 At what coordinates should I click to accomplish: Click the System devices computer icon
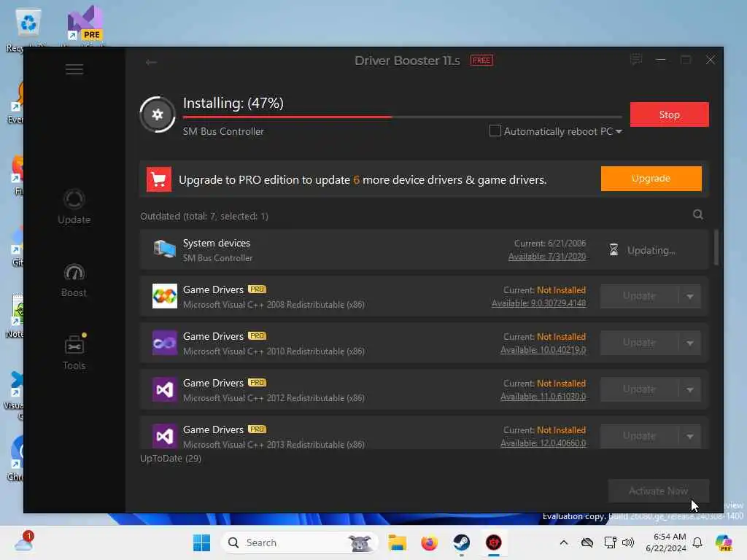coord(164,249)
